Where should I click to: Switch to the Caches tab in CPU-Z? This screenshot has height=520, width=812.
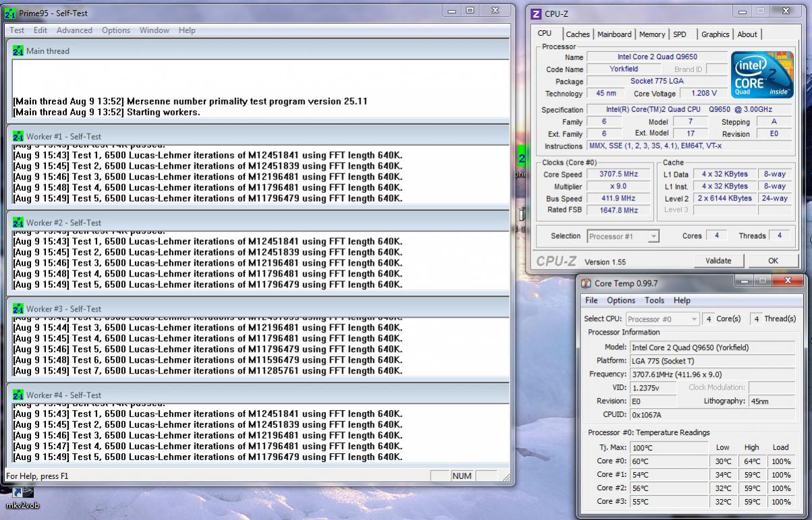coord(578,34)
